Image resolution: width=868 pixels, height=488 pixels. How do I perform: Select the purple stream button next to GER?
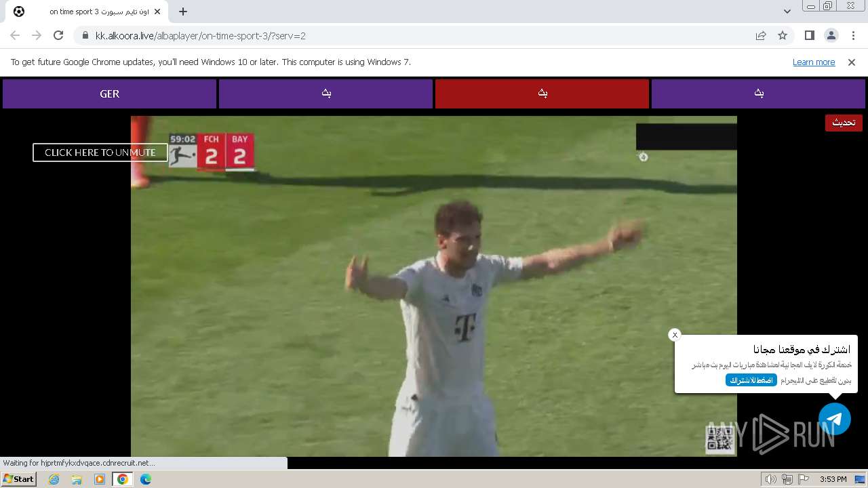325,94
